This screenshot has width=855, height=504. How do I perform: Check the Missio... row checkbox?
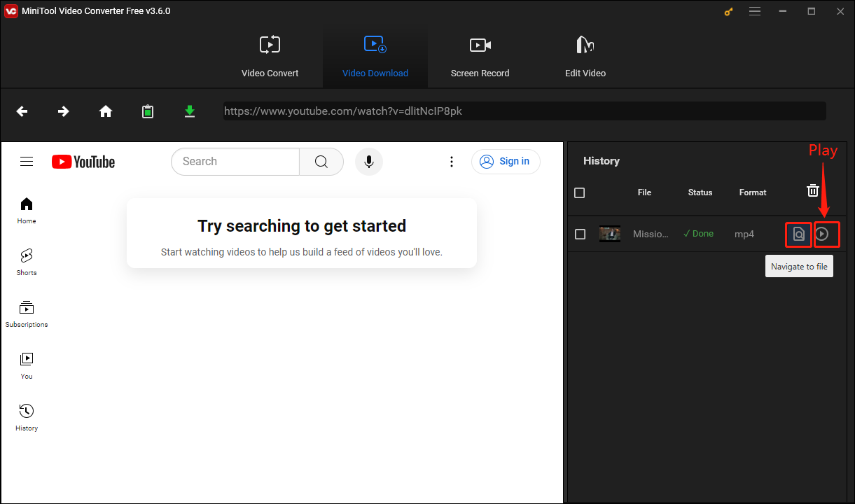point(580,234)
